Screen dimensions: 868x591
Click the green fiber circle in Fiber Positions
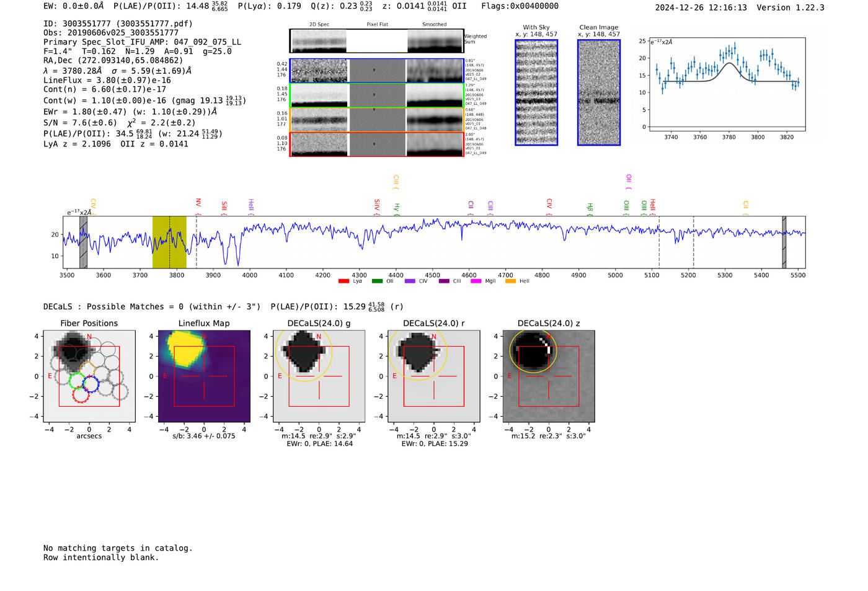pyautogui.click(x=77, y=380)
